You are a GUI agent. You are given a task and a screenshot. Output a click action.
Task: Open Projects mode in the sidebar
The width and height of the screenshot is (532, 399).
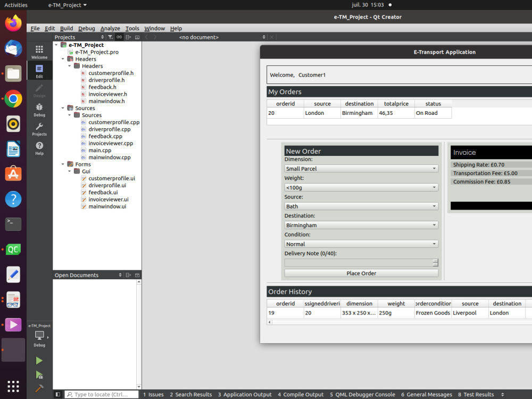[x=39, y=128]
